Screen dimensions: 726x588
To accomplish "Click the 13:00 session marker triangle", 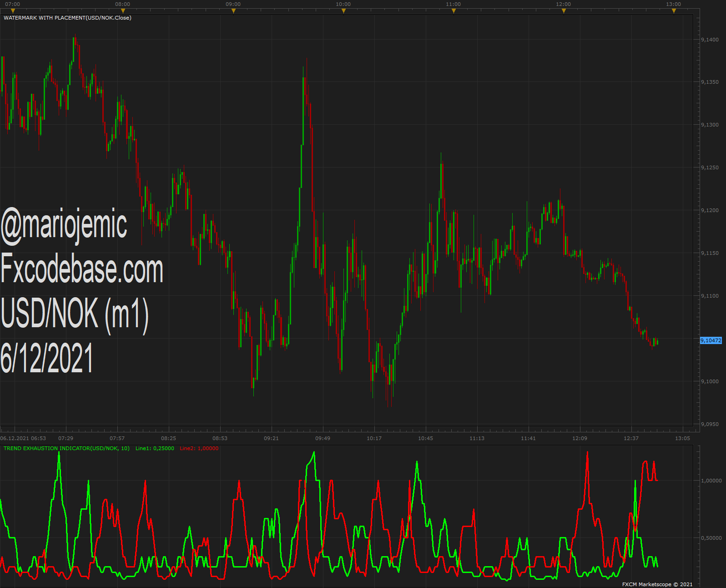I will pos(674,11).
